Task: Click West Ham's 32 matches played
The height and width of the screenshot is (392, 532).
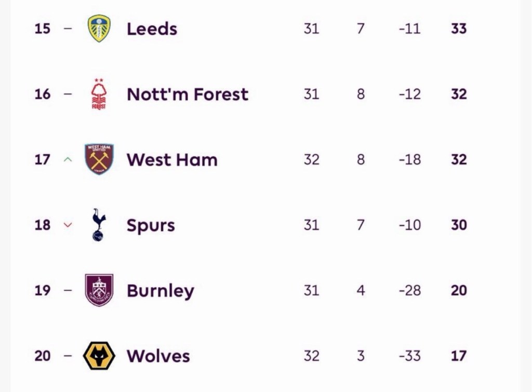Action: [x=311, y=159]
